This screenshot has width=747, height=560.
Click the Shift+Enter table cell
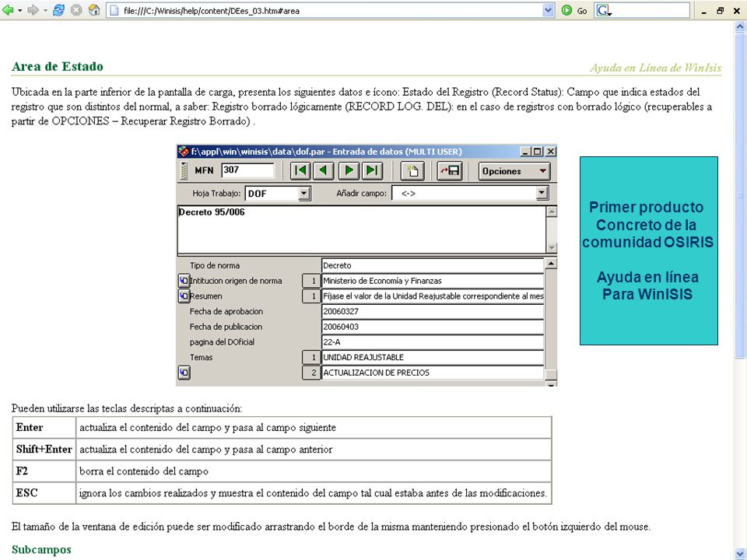(x=44, y=449)
